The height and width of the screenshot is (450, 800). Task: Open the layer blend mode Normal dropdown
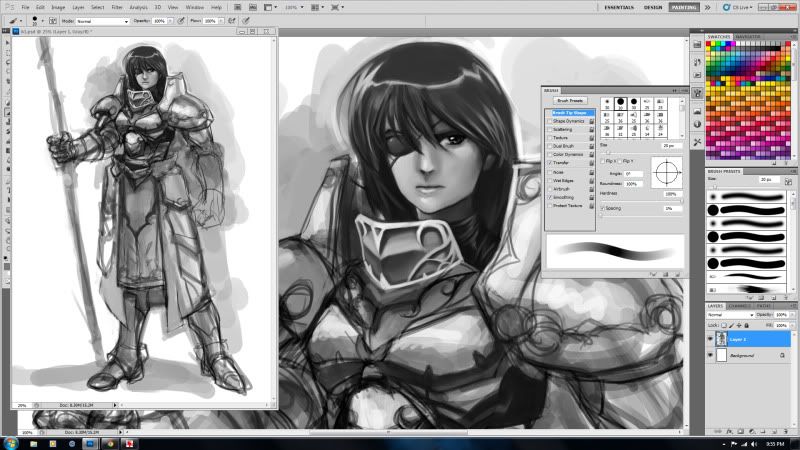pos(731,314)
